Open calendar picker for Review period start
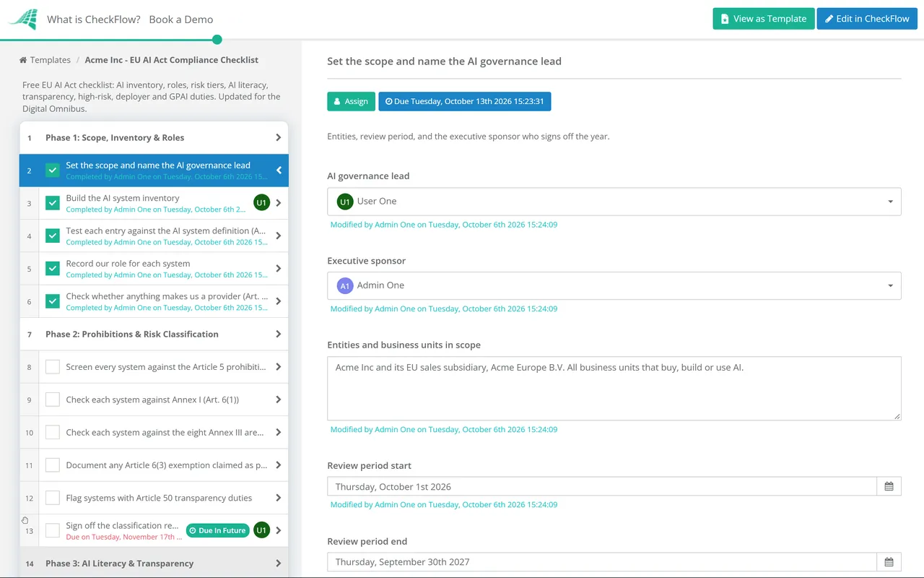This screenshot has height=578, width=924. pyautogui.click(x=889, y=486)
